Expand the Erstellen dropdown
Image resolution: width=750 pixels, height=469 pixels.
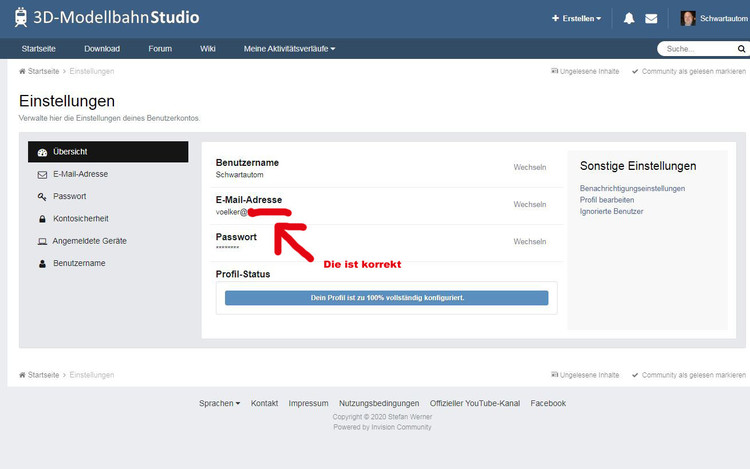pos(577,18)
